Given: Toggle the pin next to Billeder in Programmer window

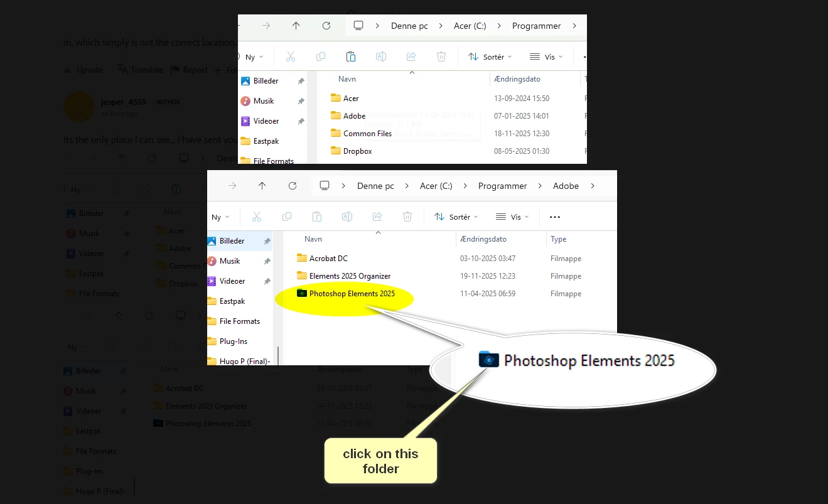Looking at the screenshot, I should pyautogui.click(x=301, y=81).
